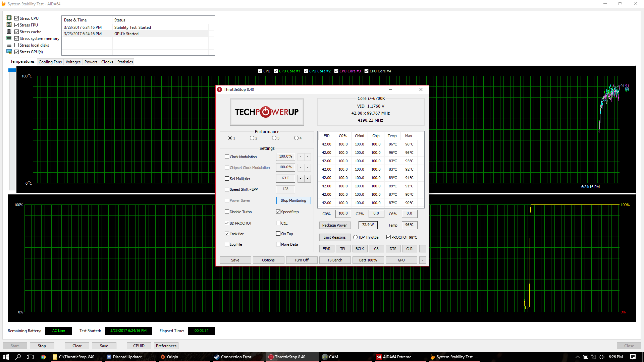The image size is (644, 362).
Task: Open the Statistics tab
Action: (125, 62)
